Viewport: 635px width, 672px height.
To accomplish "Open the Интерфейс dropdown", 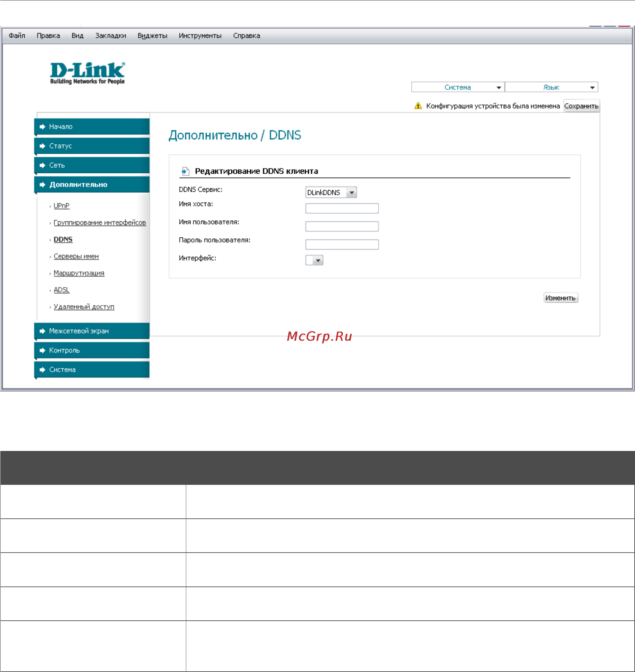I will [x=314, y=260].
